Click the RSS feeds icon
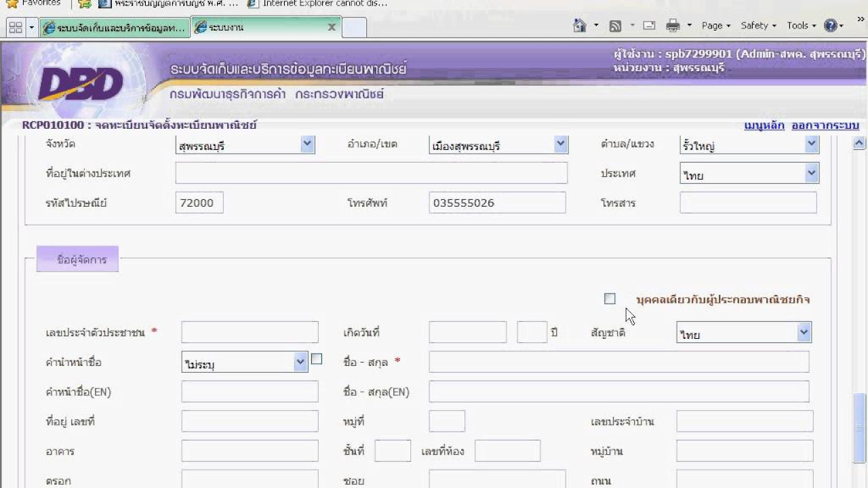This screenshot has height=488, width=868. click(616, 26)
